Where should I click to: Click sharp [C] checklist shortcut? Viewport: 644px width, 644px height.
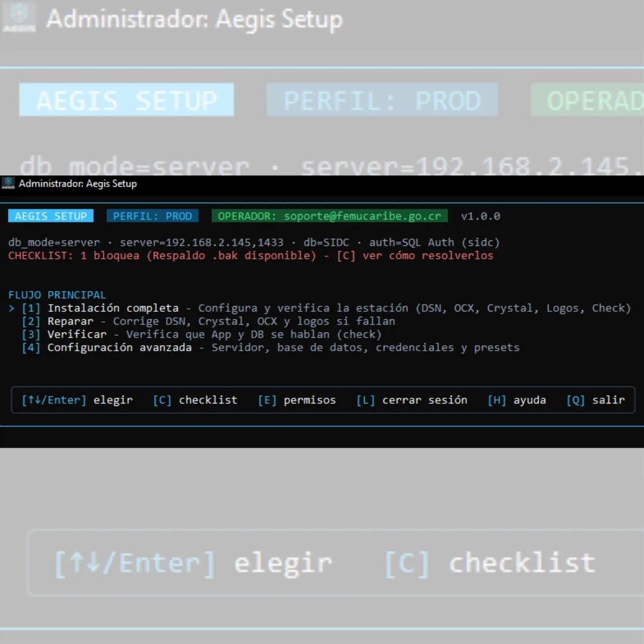pos(195,400)
